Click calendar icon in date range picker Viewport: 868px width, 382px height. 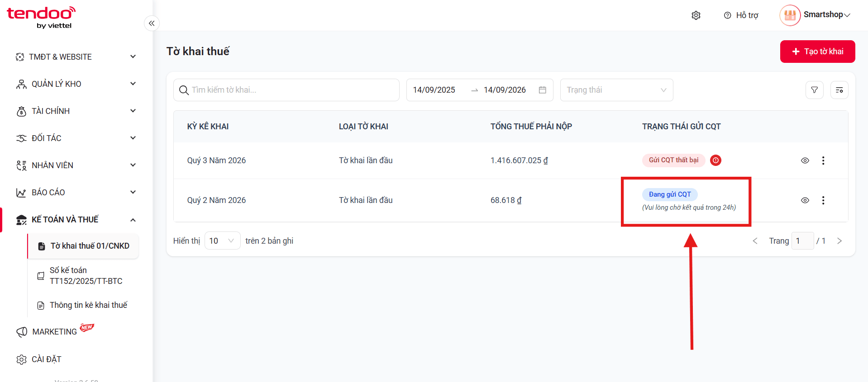click(542, 90)
